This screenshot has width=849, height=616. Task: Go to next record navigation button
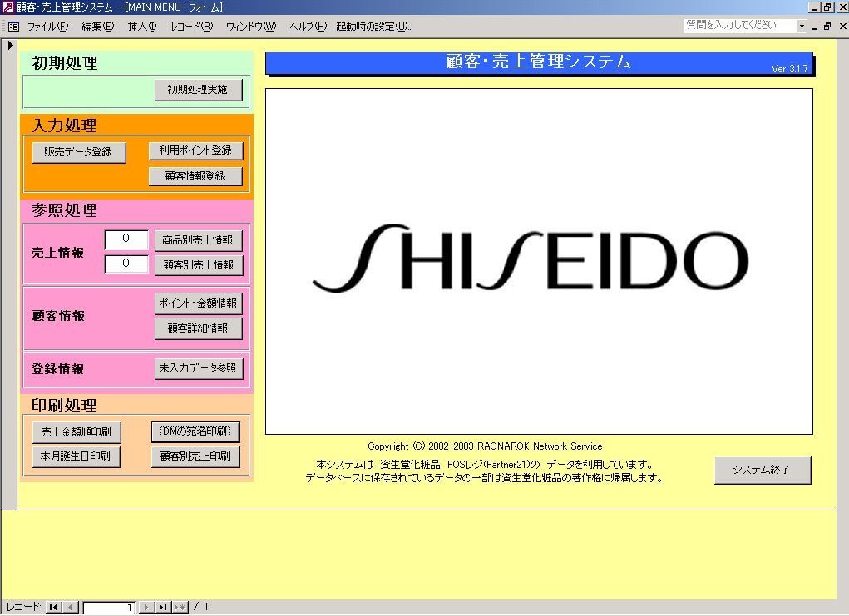pyautogui.click(x=146, y=607)
